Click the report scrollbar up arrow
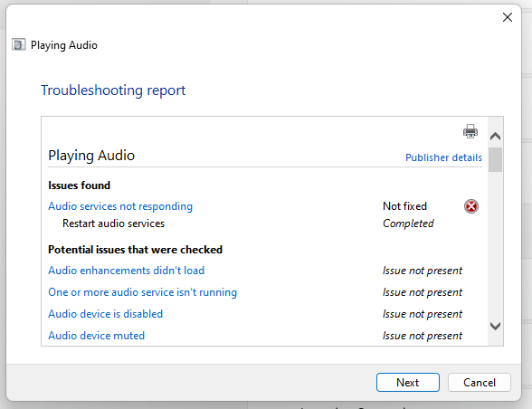The image size is (532, 409). coord(496,137)
